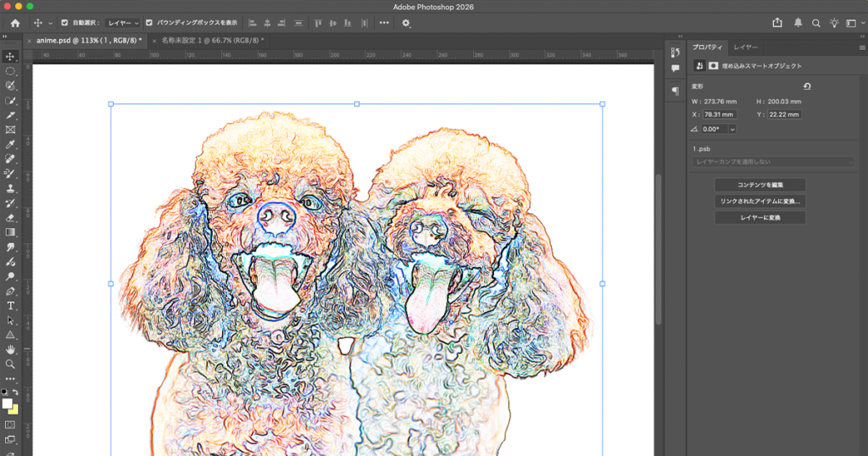
Task: Open the gear settings in options bar
Action: pos(406,23)
